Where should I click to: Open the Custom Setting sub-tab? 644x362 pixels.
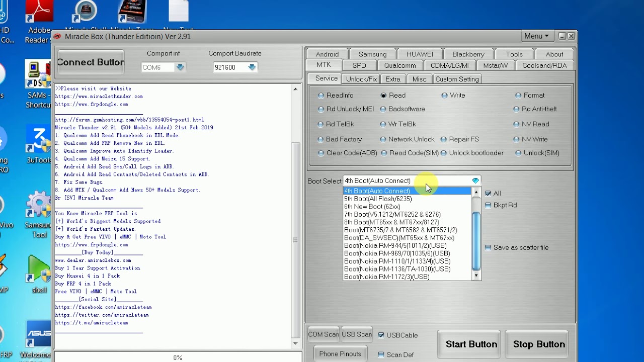coord(457,79)
